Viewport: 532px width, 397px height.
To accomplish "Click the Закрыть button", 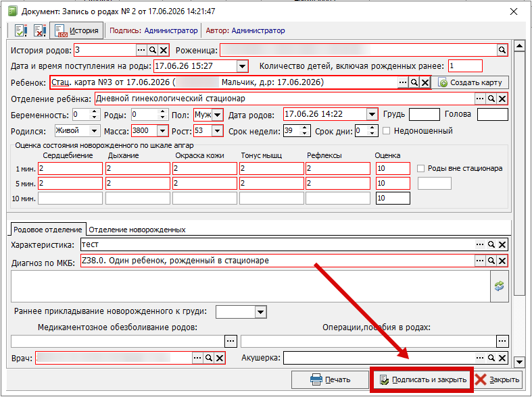I will [498, 379].
